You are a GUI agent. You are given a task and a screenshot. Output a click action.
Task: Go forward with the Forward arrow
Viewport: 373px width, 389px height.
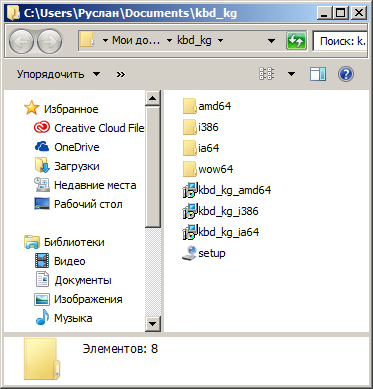(49, 41)
